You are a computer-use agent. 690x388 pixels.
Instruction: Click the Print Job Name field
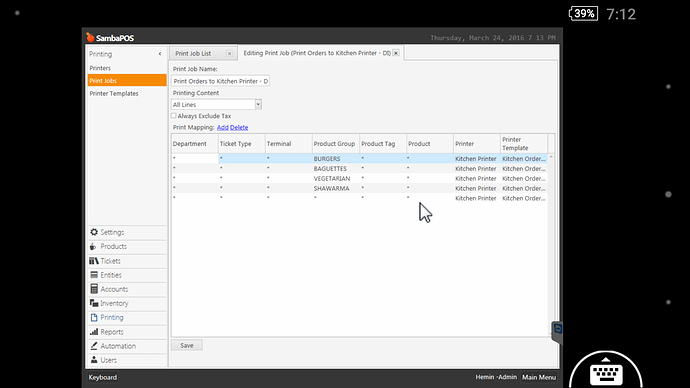click(220, 81)
